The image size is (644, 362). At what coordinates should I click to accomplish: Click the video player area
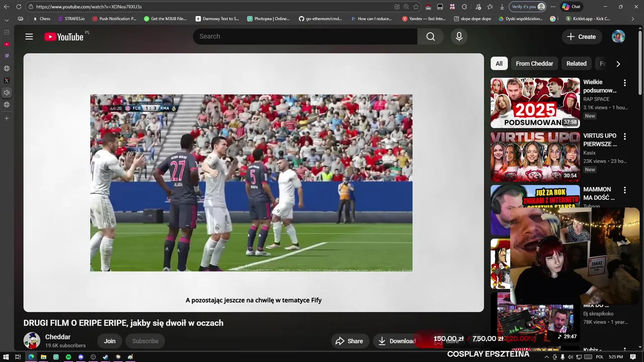pyautogui.click(x=254, y=183)
